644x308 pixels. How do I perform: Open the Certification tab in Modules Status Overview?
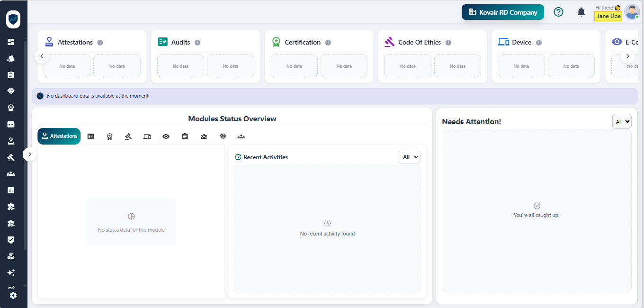click(x=109, y=136)
